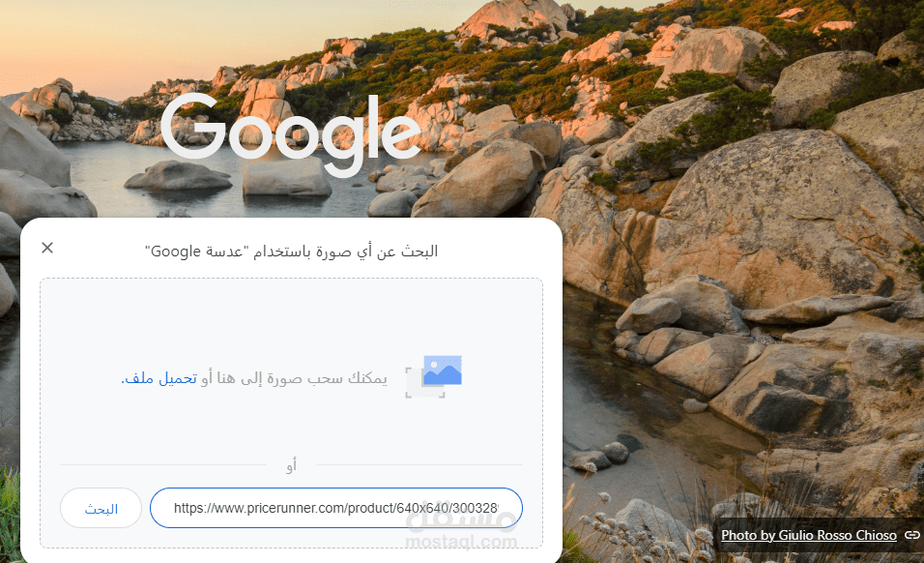Click the horizontal divider line right of "أو"
The width and height of the screenshot is (924, 563).
tap(419, 465)
